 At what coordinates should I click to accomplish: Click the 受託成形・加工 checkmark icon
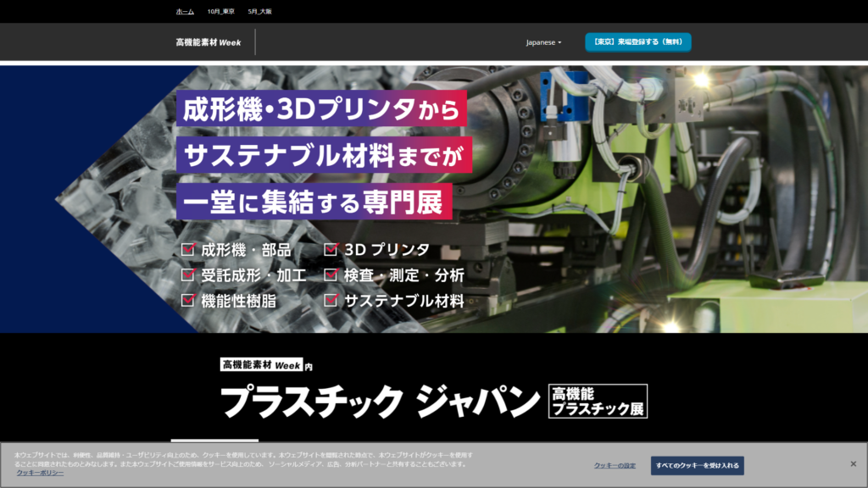(x=188, y=275)
